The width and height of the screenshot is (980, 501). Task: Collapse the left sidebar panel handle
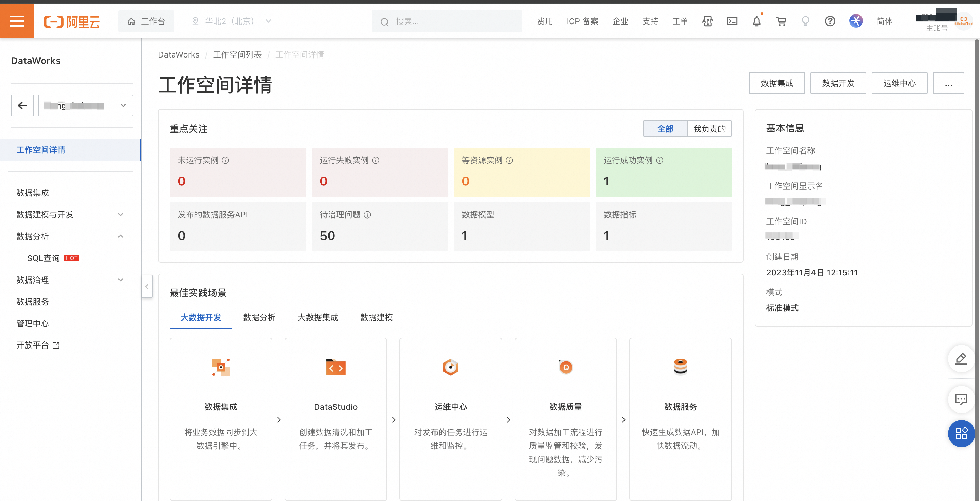tap(147, 286)
